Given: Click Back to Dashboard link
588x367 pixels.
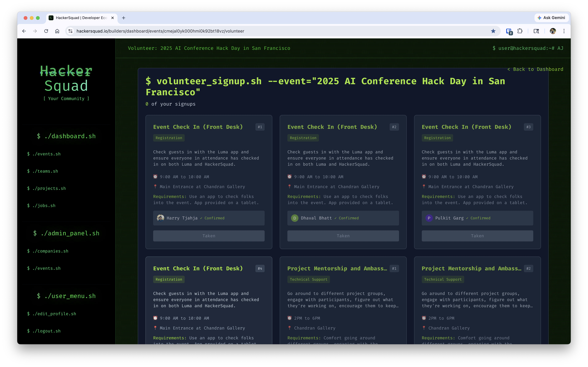Looking at the screenshot, I should coord(535,69).
